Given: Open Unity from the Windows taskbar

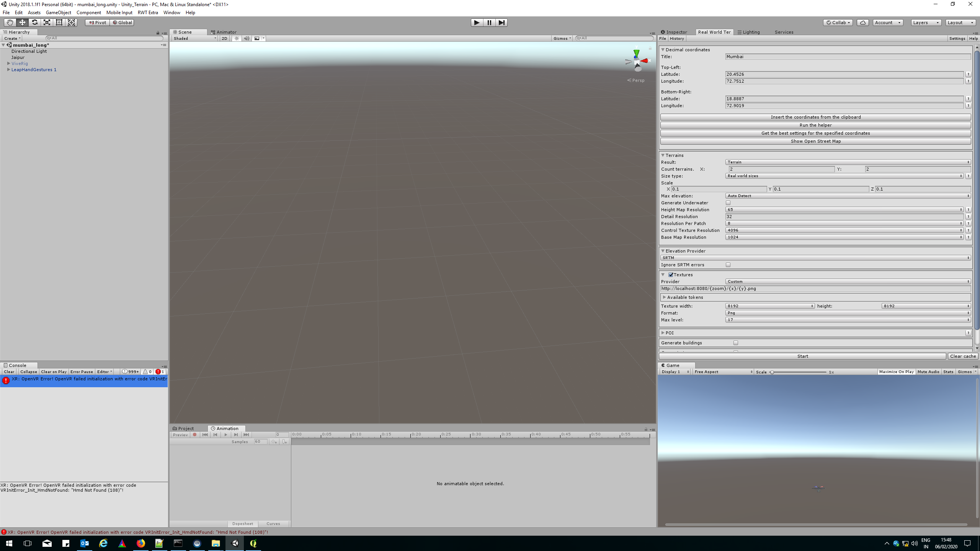Looking at the screenshot, I should click(x=235, y=543).
